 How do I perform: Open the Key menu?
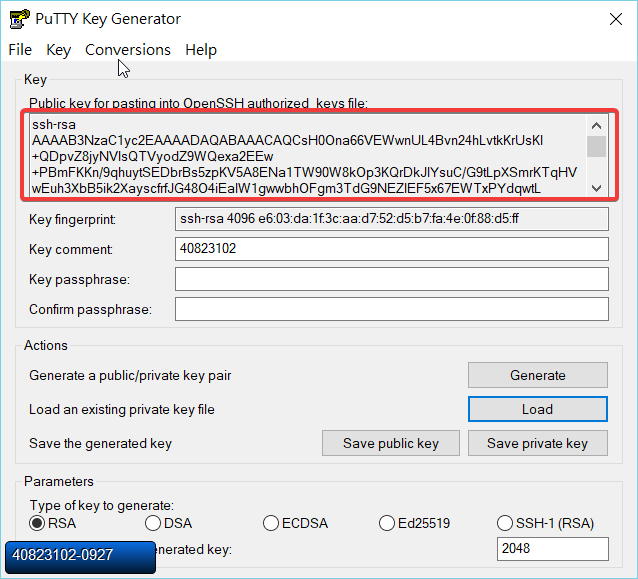pos(59,50)
